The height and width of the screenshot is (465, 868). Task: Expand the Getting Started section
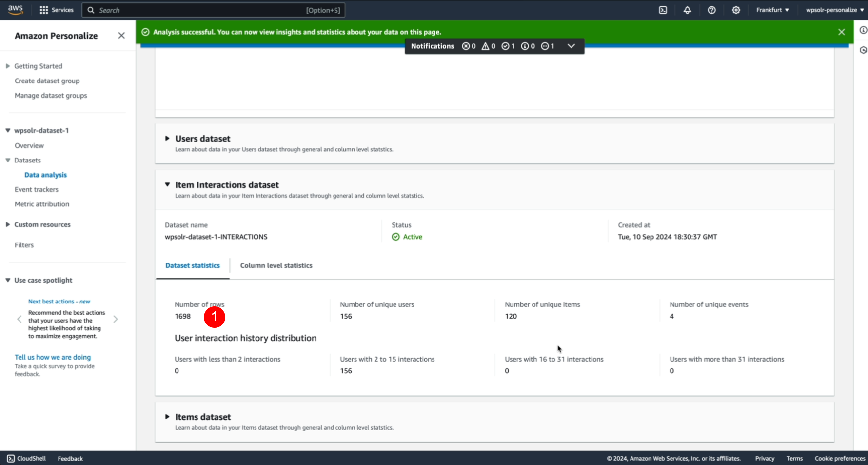(x=8, y=66)
